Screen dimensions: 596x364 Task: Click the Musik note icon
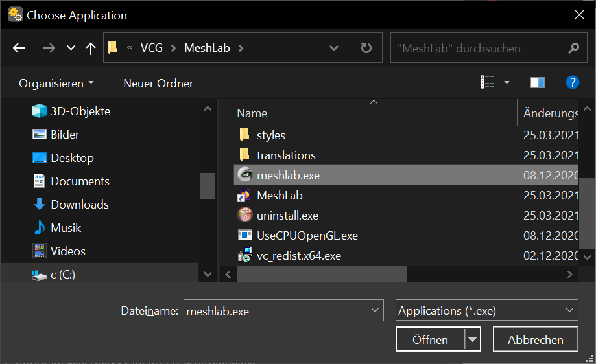click(40, 227)
